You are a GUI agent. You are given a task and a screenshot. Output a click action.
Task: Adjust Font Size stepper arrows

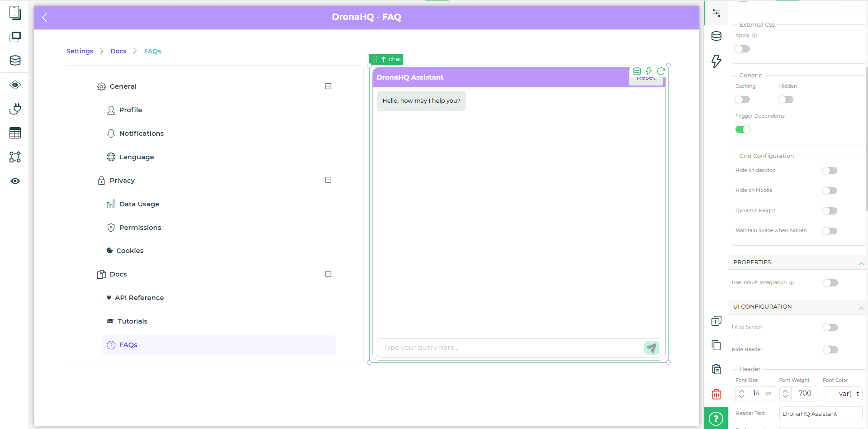[x=742, y=394]
